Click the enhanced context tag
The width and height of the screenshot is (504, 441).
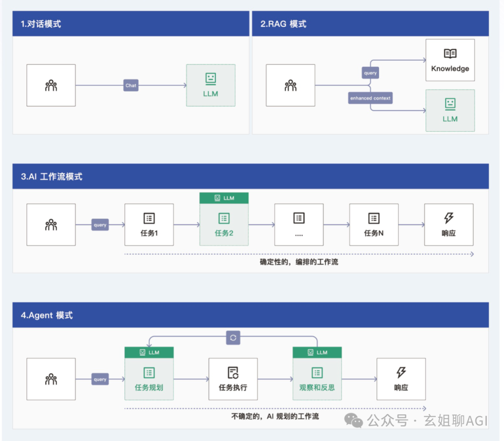tap(370, 98)
